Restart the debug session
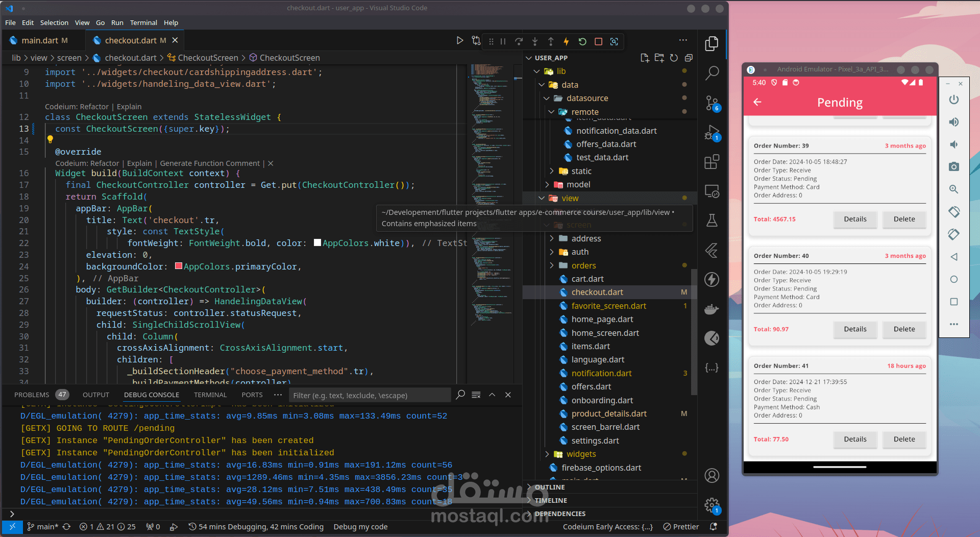Image resolution: width=980 pixels, height=537 pixels. click(x=582, y=41)
